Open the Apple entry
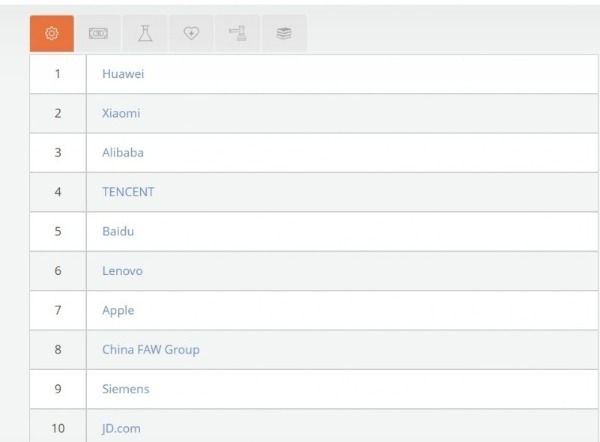Image resolution: width=600 pixels, height=442 pixels. (118, 310)
